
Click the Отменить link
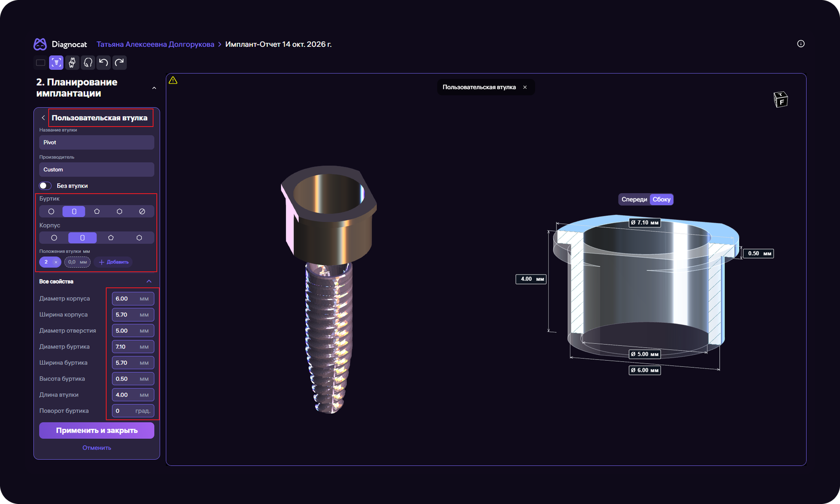(x=97, y=448)
